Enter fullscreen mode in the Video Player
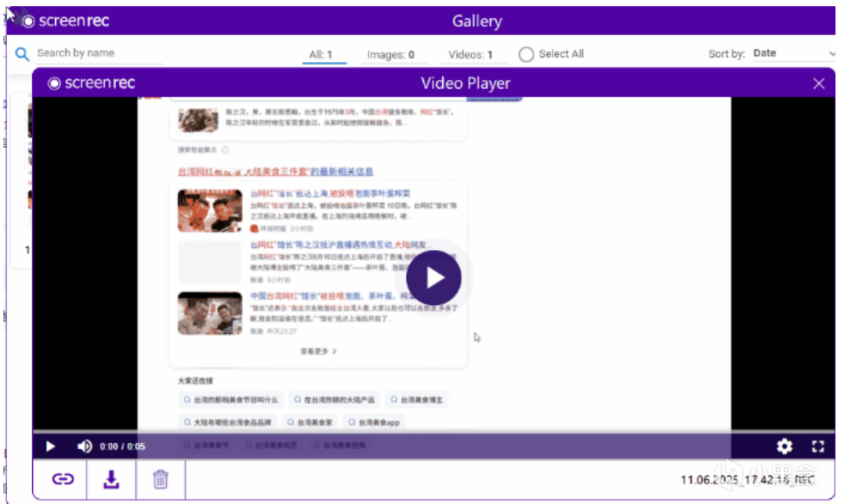Screen dimensions: 841x504 pos(818,447)
